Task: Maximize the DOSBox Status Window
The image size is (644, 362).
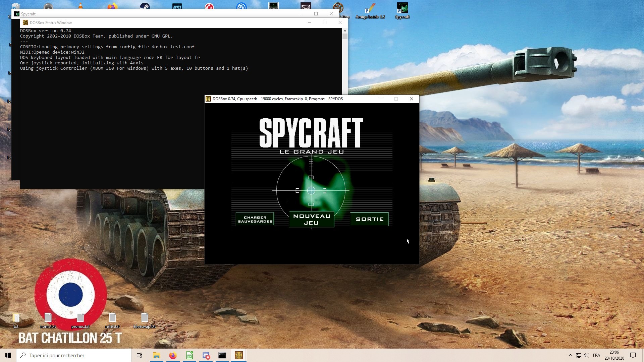Action: click(x=325, y=22)
